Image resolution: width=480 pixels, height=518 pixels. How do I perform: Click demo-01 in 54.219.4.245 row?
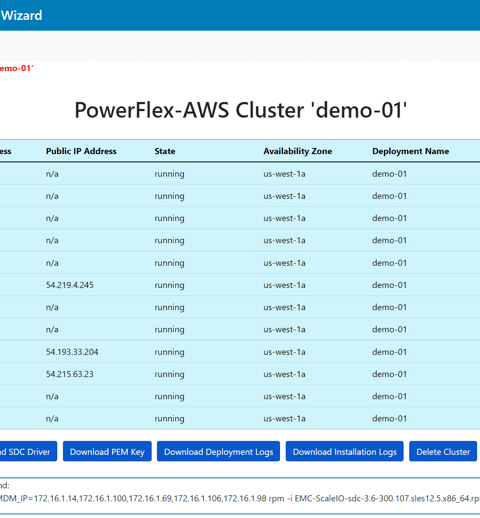(389, 285)
